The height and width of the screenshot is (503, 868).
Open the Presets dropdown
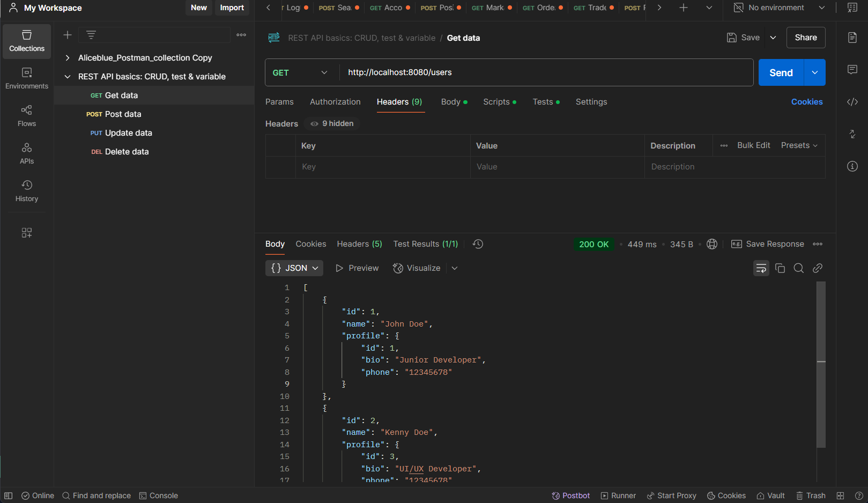[799, 145]
